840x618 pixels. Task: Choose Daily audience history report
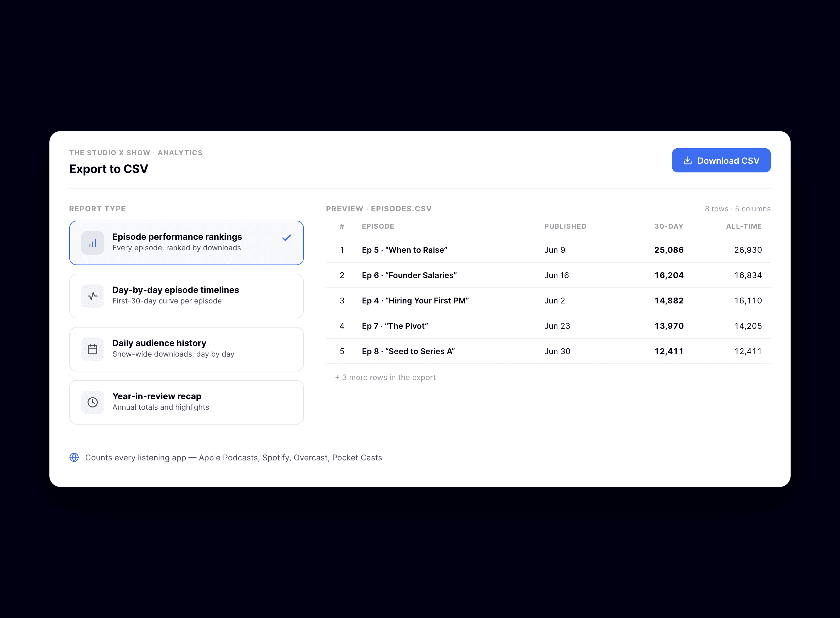click(186, 349)
